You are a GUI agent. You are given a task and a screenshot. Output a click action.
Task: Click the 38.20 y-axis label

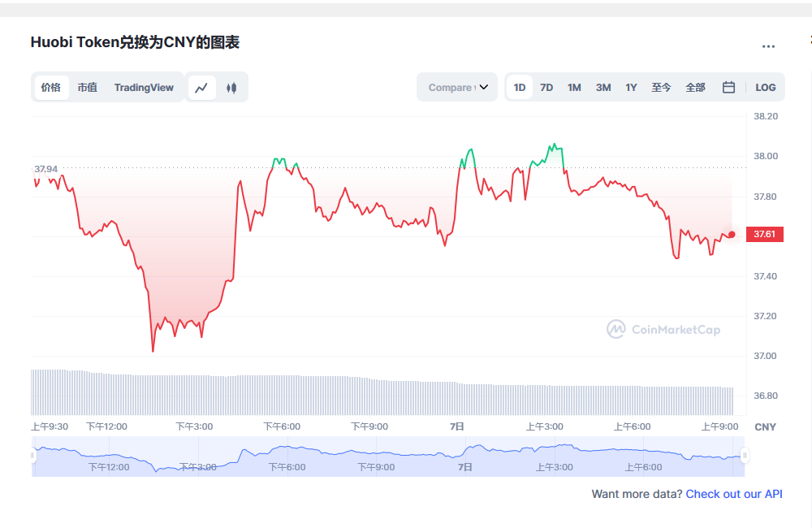pos(766,116)
